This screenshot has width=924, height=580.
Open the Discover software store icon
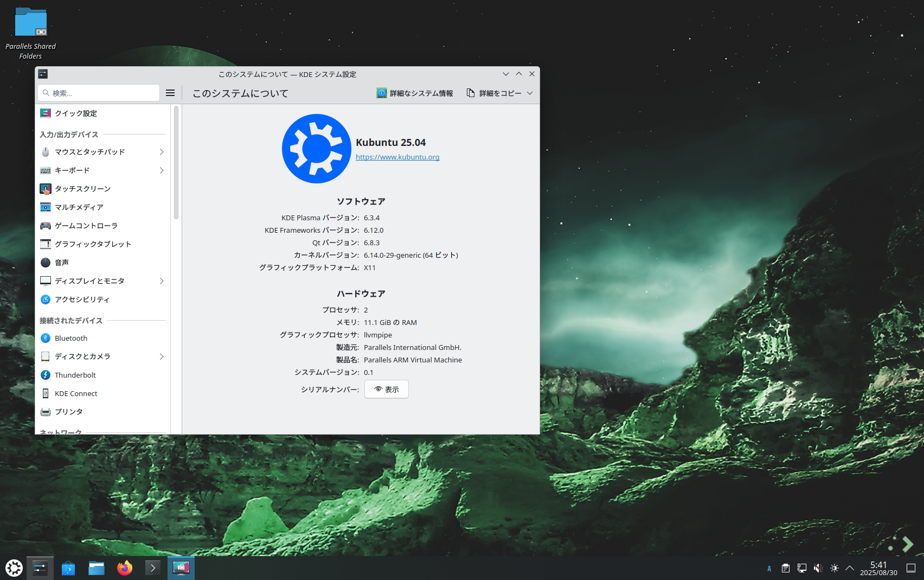pos(68,568)
